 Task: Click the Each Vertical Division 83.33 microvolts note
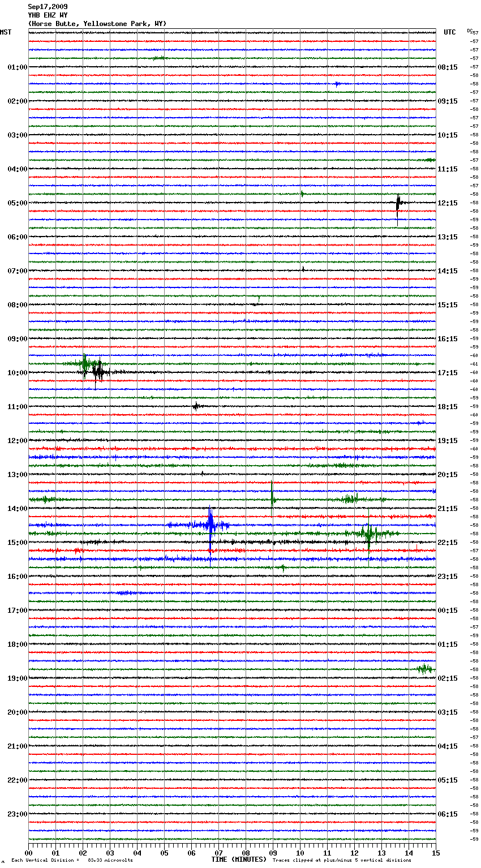point(72,861)
